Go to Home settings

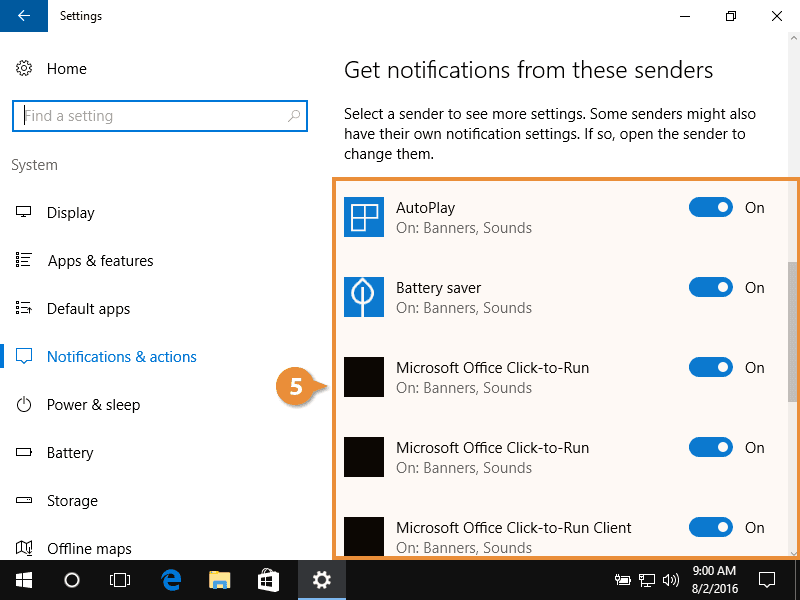[x=66, y=68]
